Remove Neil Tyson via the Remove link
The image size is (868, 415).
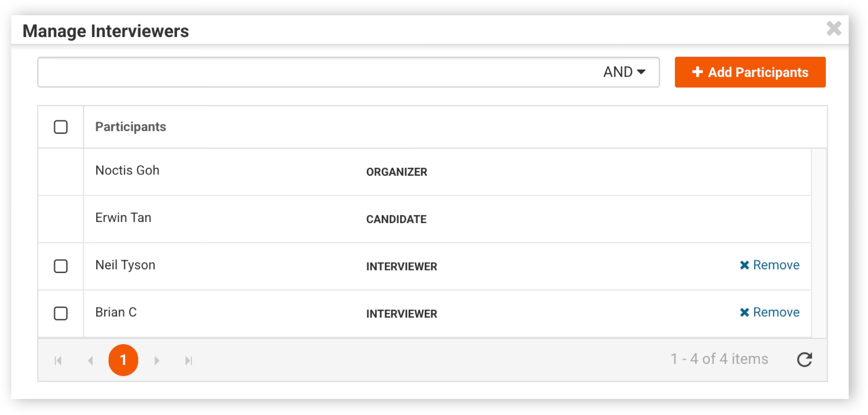(x=769, y=265)
